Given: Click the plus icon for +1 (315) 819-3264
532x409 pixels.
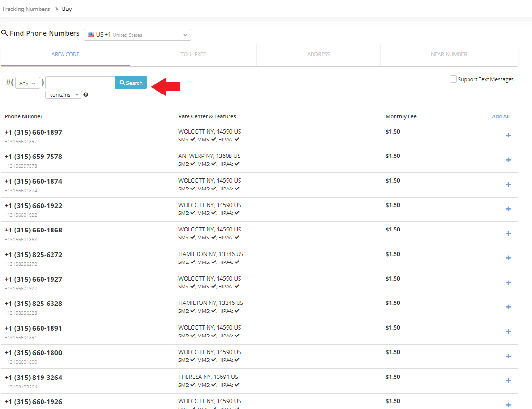Looking at the screenshot, I should pos(508,380).
